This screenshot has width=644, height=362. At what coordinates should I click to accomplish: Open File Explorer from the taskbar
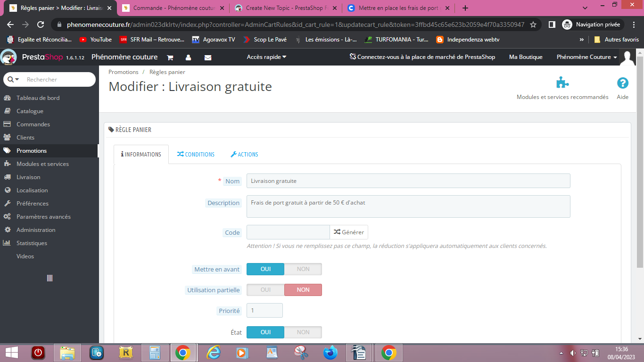click(67, 353)
